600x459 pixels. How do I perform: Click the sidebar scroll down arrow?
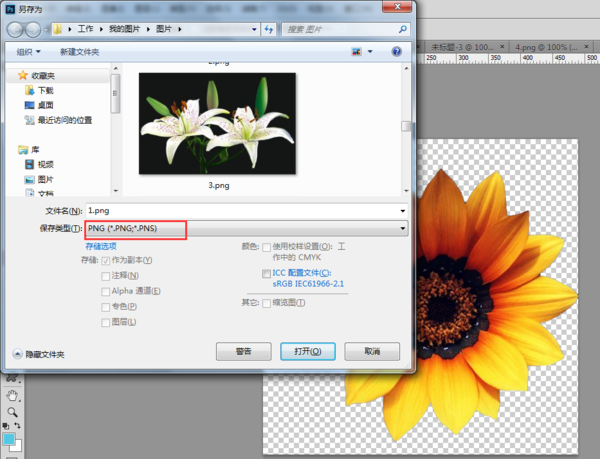coord(116,190)
